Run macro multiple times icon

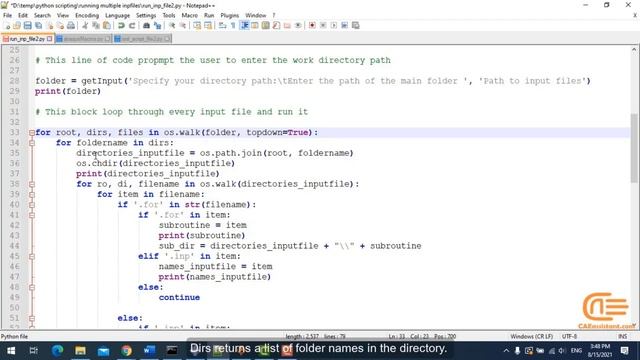click(x=344, y=25)
